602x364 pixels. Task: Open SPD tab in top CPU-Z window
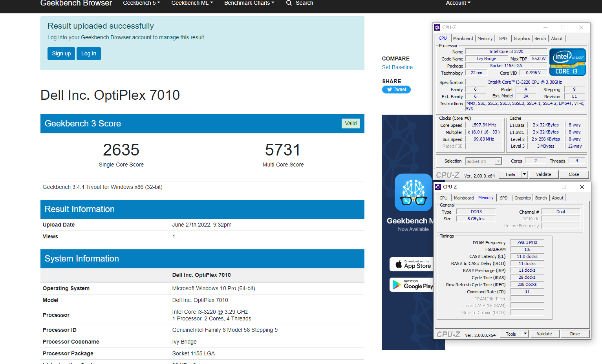[503, 38]
